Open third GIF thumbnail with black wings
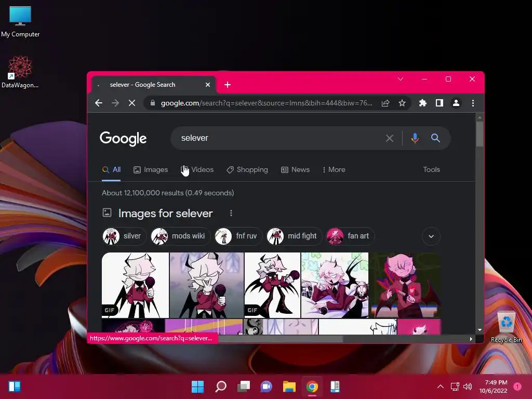Image resolution: width=532 pixels, height=399 pixels. tap(272, 285)
